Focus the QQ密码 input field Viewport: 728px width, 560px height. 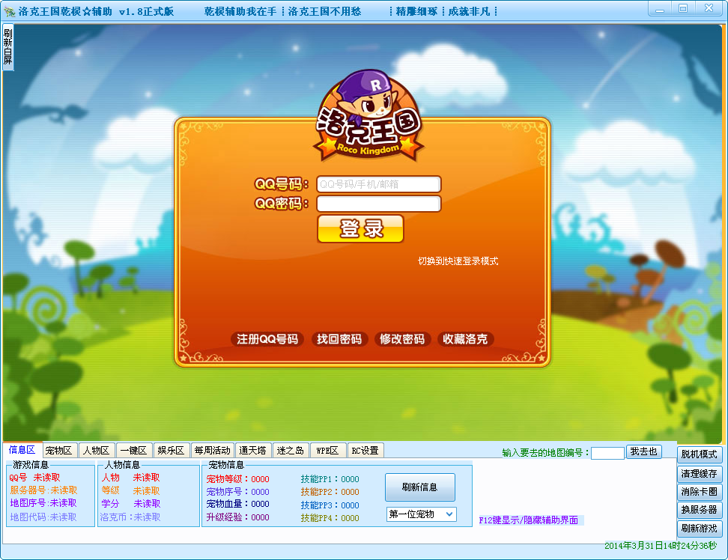378,204
